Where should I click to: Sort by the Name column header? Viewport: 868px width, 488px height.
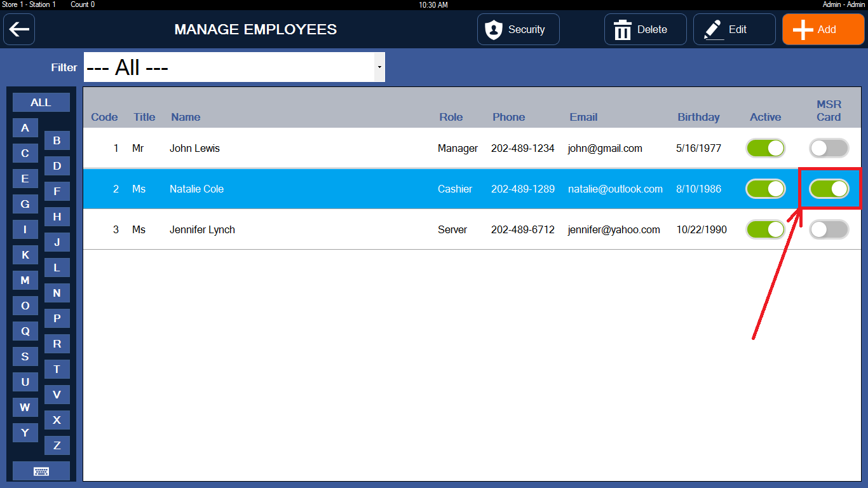click(186, 117)
